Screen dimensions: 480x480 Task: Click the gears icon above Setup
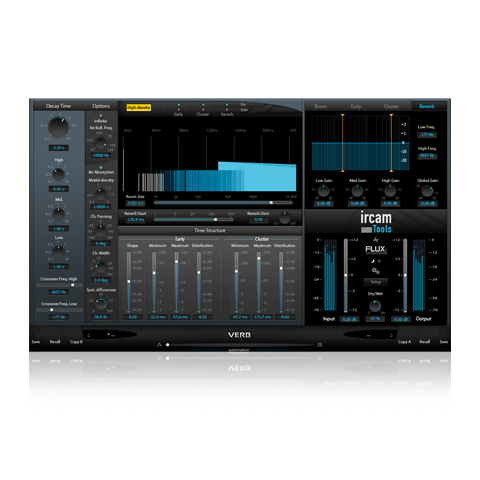tap(376, 271)
